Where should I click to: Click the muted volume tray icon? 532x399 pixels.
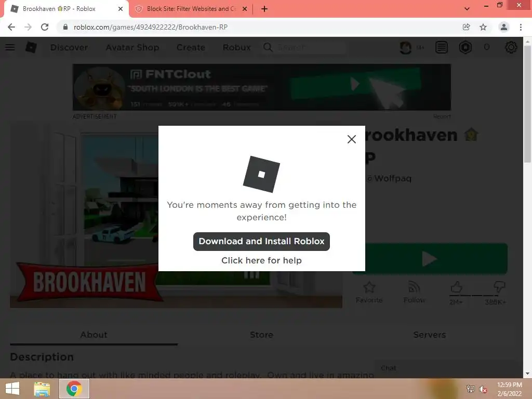(483, 389)
